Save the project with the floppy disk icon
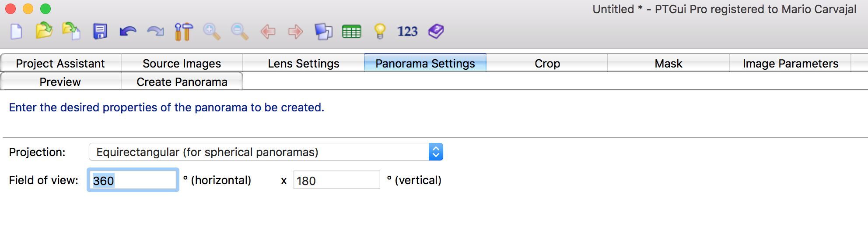 coord(100,32)
